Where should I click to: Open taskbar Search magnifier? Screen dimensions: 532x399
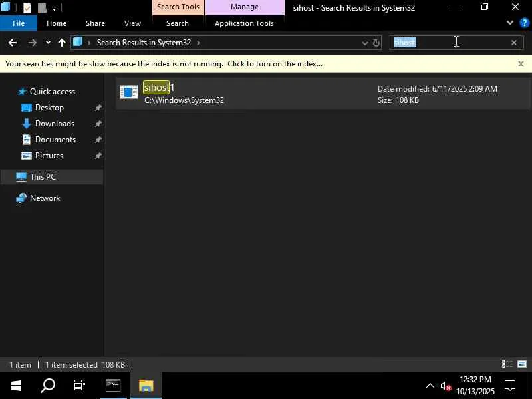click(x=48, y=386)
